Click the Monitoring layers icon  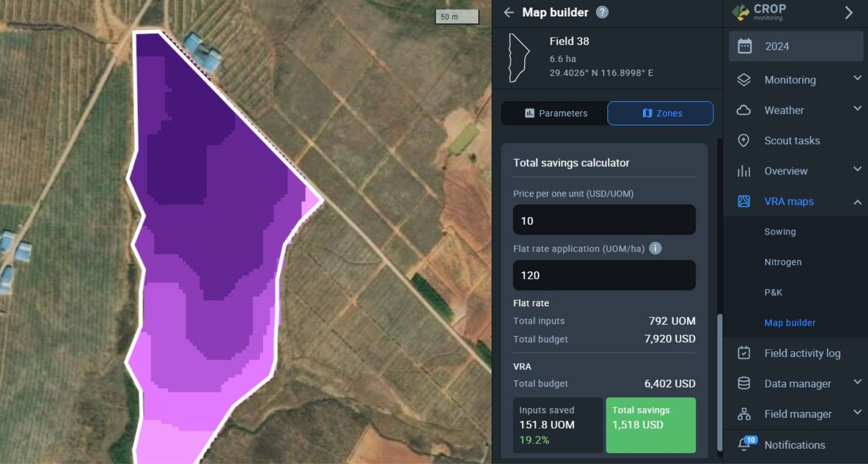(x=744, y=80)
